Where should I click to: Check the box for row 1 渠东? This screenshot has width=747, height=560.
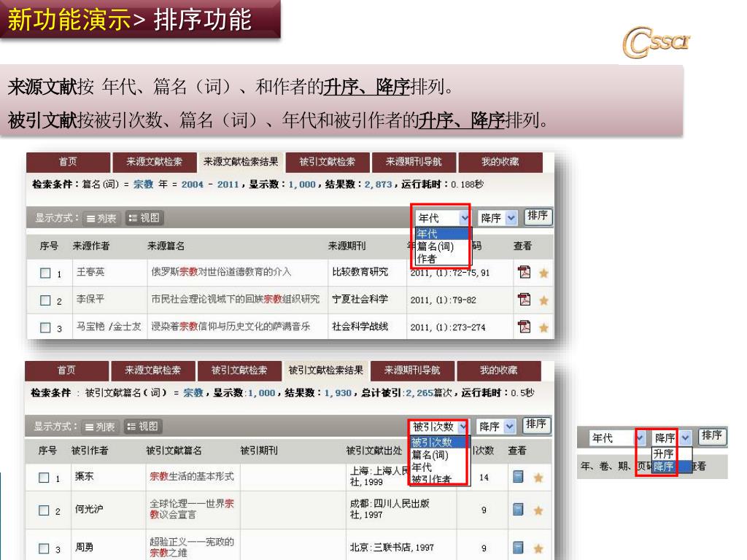pos(44,478)
